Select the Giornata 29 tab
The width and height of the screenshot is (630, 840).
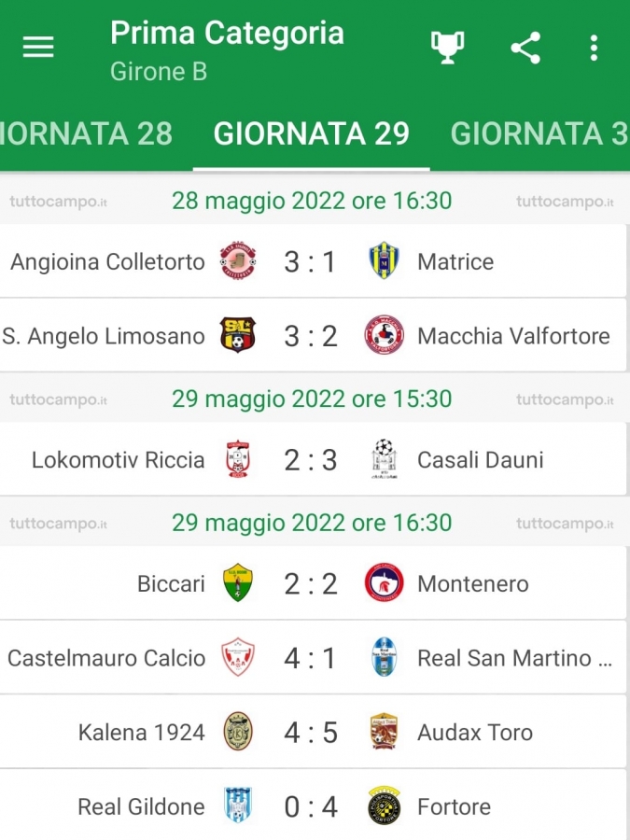click(311, 133)
